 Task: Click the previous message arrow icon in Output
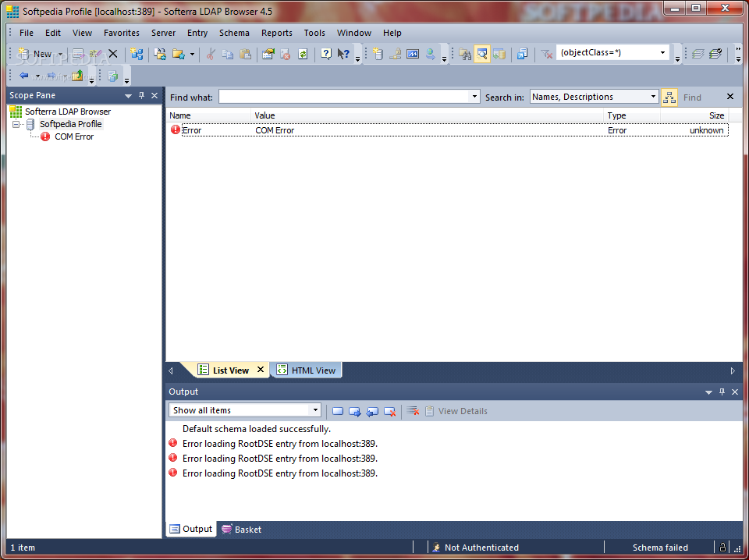point(372,411)
